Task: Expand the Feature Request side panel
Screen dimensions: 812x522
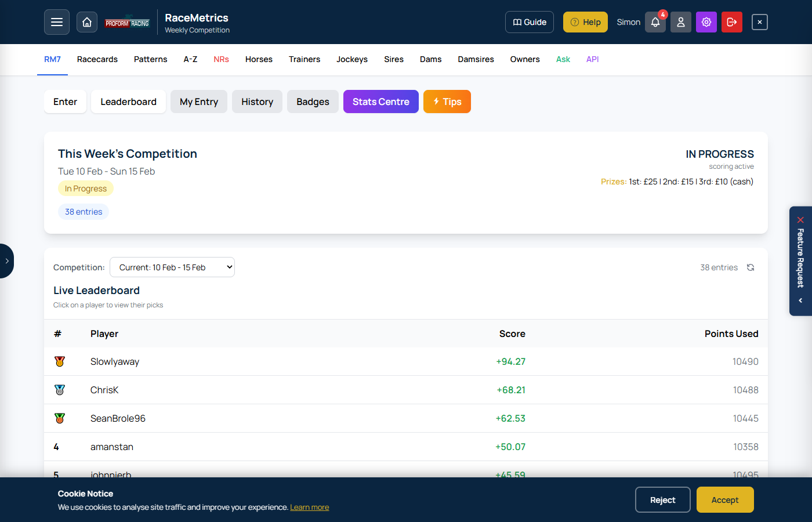Action: tap(800, 300)
